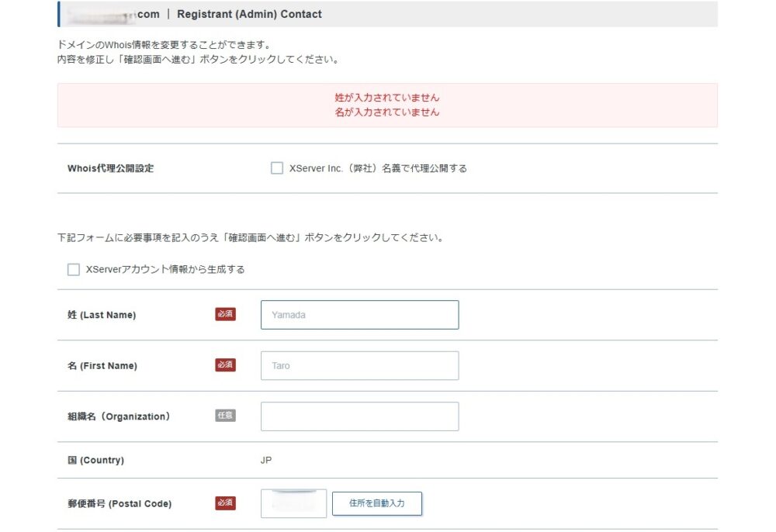Click the 郵便番号 (Postal Code) input box
The height and width of the screenshot is (532, 776).
294,503
